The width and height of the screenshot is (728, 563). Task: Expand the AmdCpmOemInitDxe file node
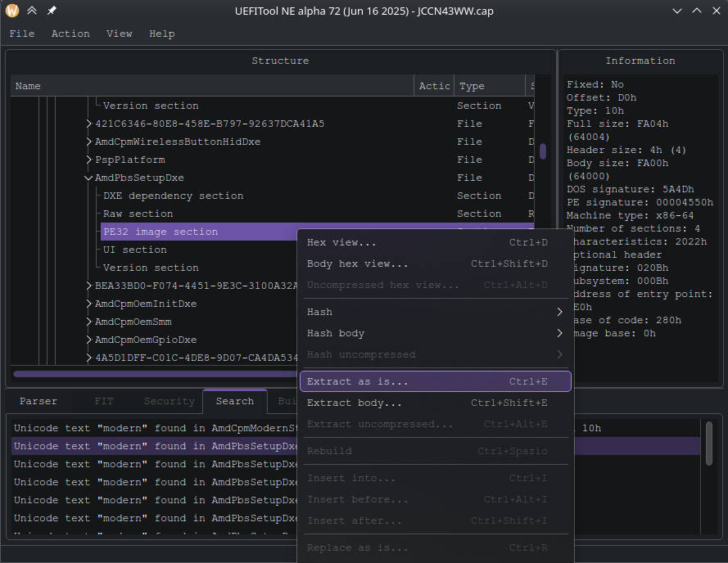88,304
